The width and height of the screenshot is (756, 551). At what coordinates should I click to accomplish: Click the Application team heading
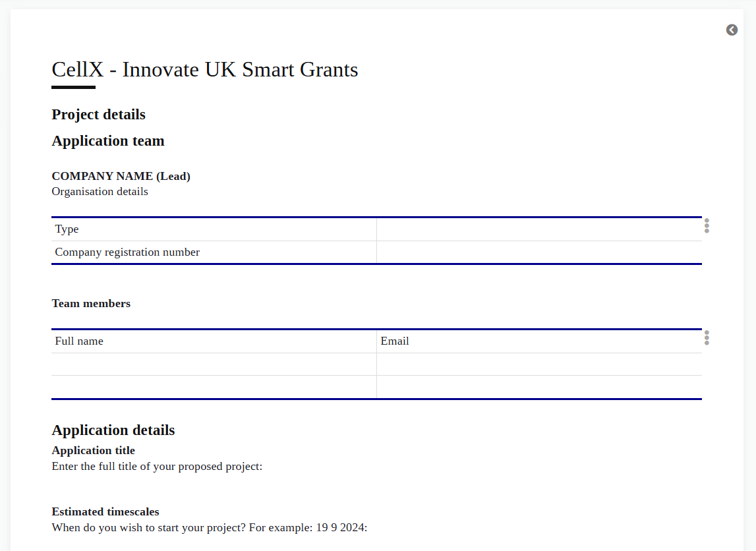pos(108,141)
